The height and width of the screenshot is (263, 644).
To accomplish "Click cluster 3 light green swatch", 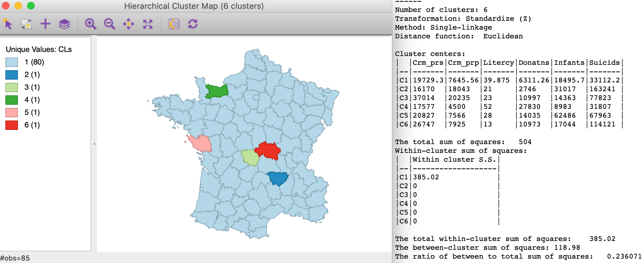I will point(12,87).
